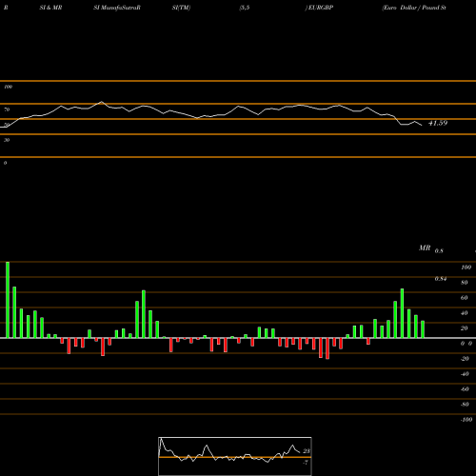
Task: Click the RSI axis label 50
Action: (x=7, y=125)
